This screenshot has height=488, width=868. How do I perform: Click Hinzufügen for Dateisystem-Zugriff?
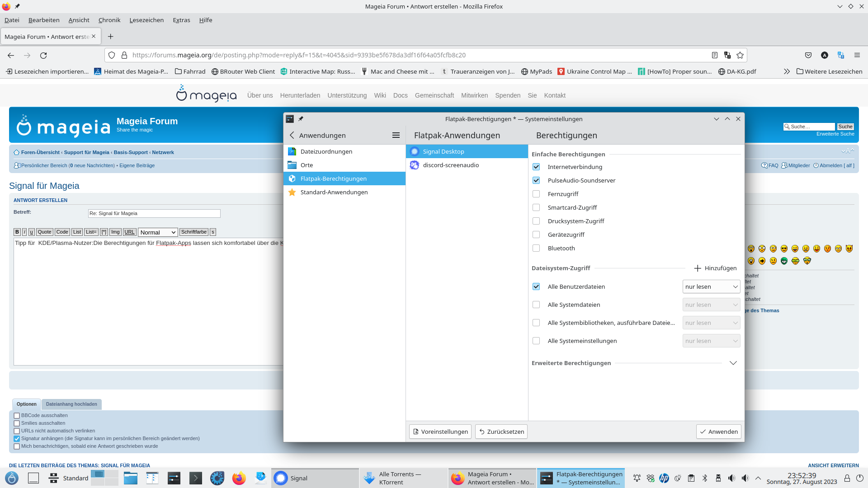click(715, 268)
